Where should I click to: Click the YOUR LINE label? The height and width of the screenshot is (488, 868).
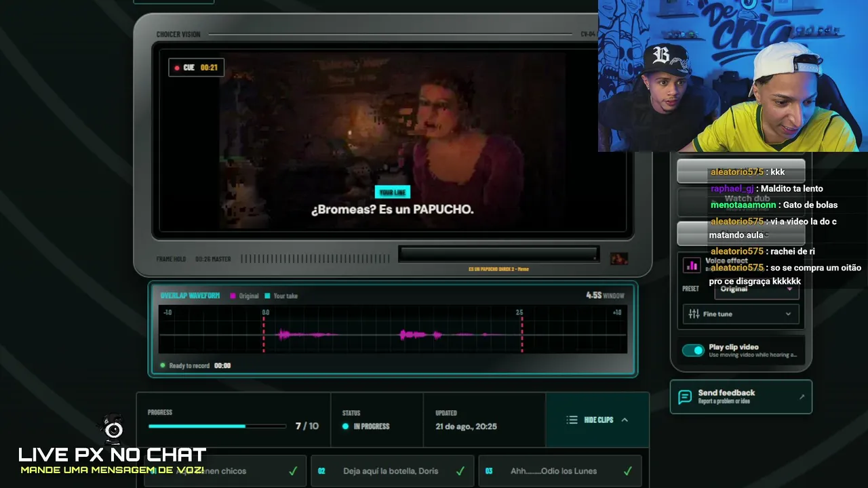point(393,192)
